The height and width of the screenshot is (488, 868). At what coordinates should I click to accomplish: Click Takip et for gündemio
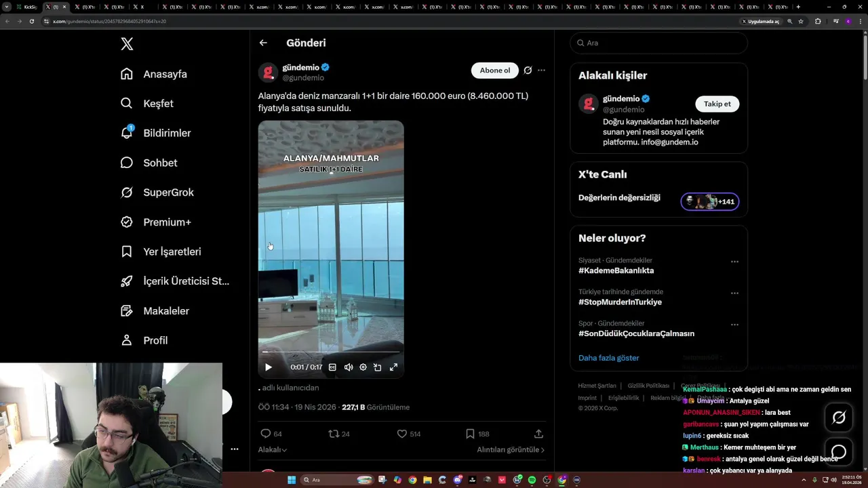coord(717,104)
